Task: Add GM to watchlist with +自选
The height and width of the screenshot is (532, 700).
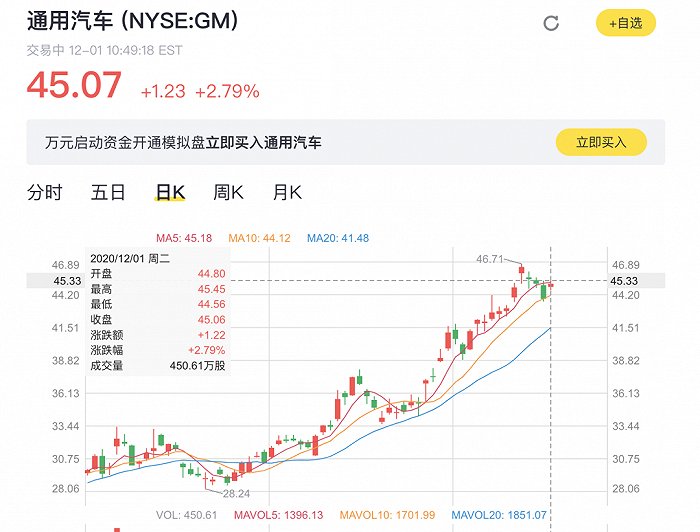Action: coord(626,23)
